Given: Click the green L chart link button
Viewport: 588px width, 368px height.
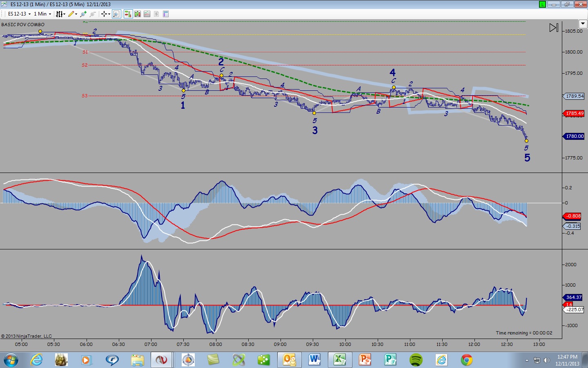Looking at the screenshot, I should pyautogui.click(x=542, y=4).
